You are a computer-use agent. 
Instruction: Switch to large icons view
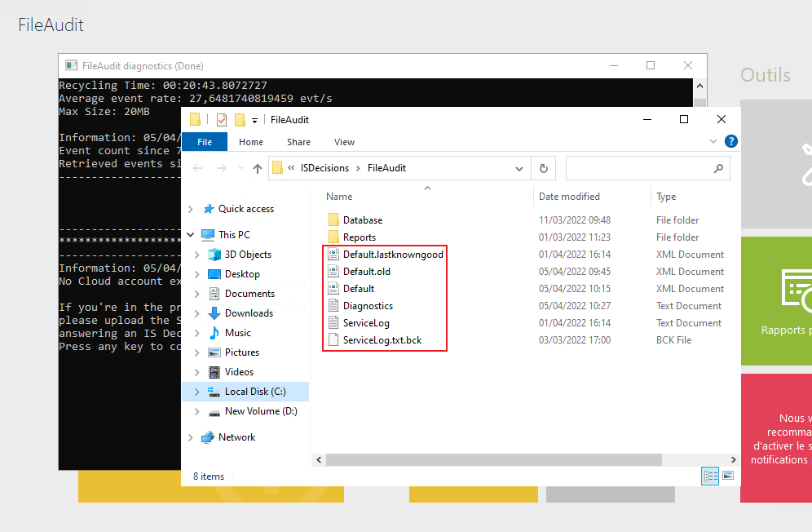tap(728, 476)
